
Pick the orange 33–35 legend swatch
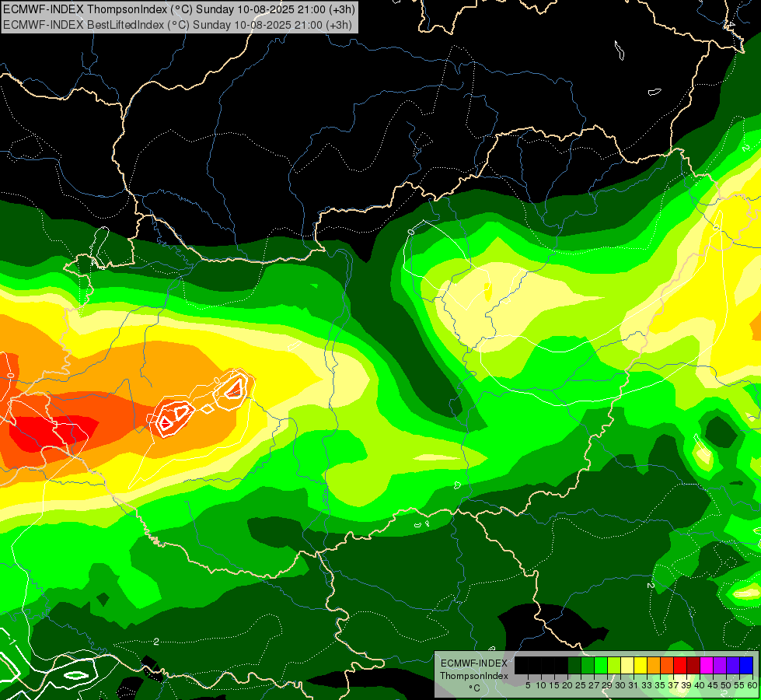654,665
